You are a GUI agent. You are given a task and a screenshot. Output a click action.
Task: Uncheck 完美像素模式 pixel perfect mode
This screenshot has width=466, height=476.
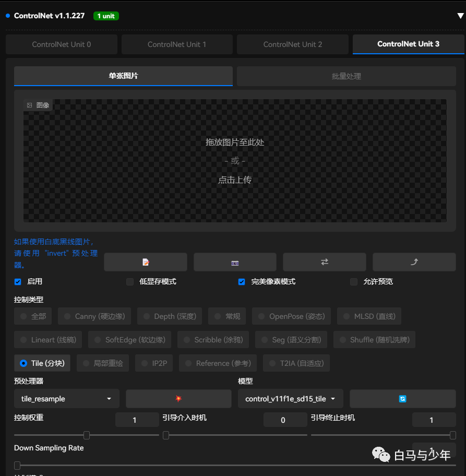[x=241, y=281]
